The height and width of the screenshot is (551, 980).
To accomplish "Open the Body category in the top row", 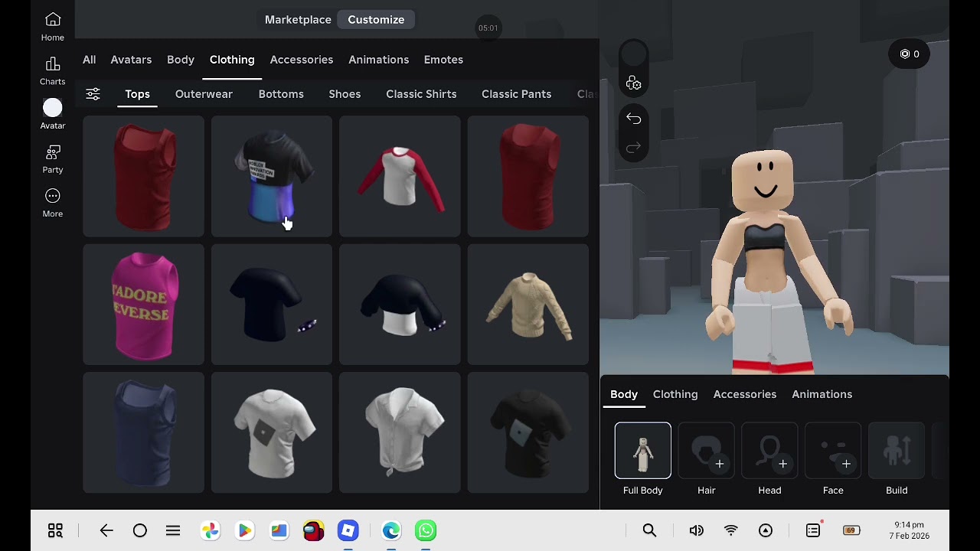I will click(x=181, y=60).
